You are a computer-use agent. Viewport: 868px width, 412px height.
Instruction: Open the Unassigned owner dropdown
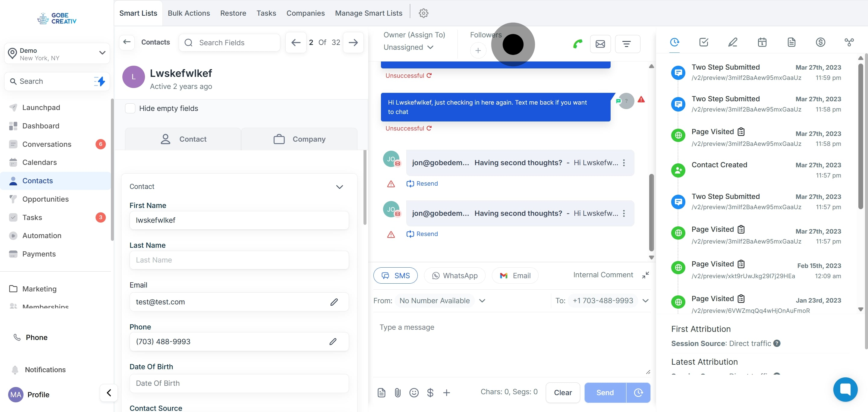[408, 47]
